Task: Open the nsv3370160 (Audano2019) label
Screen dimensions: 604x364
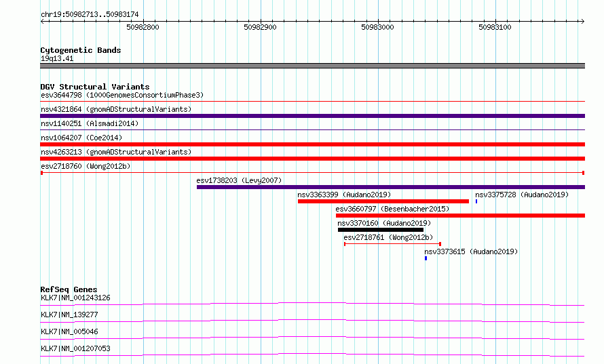Action: click(x=384, y=223)
